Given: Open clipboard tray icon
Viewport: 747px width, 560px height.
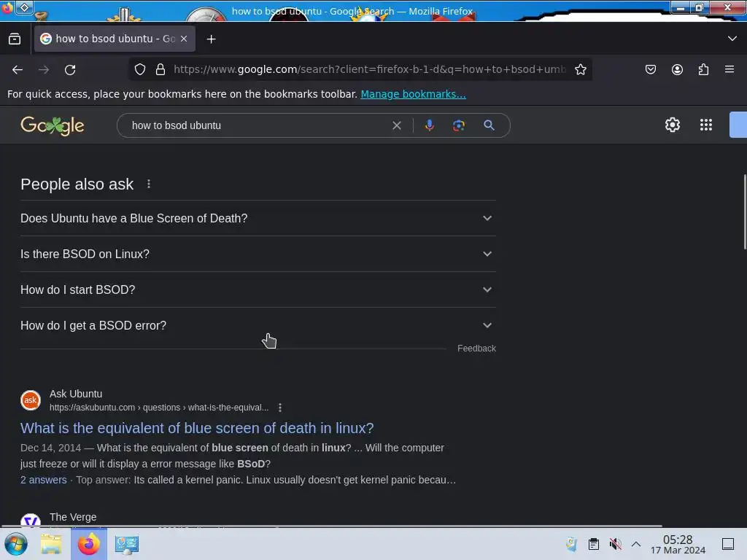Looking at the screenshot, I should click(594, 544).
